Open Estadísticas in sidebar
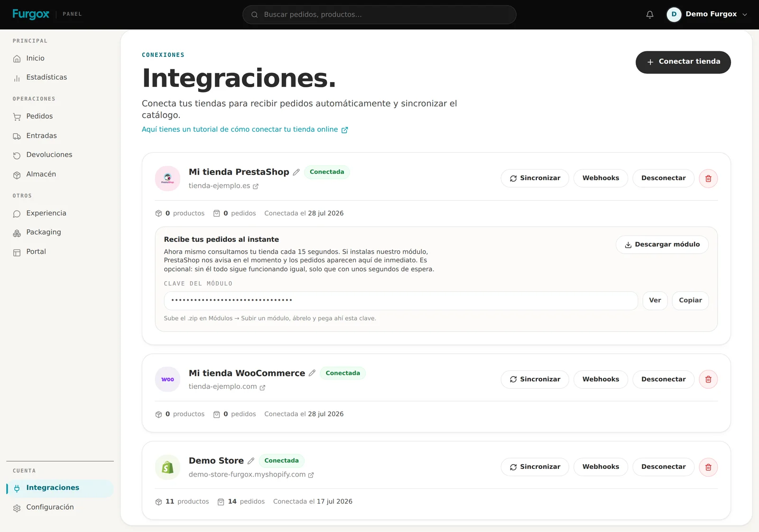Screen dimensions: 759x532 60,77
